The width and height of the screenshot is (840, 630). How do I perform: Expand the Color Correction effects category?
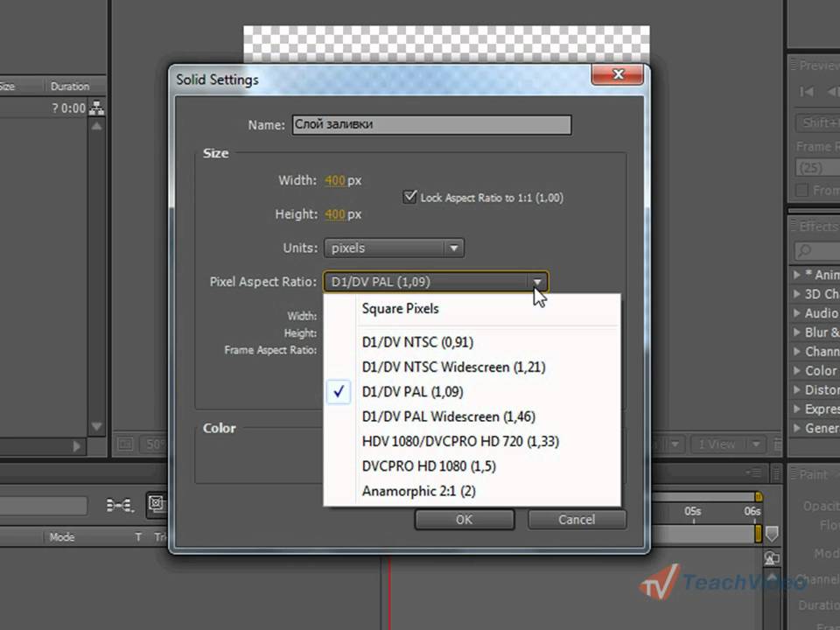(x=797, y=371)
